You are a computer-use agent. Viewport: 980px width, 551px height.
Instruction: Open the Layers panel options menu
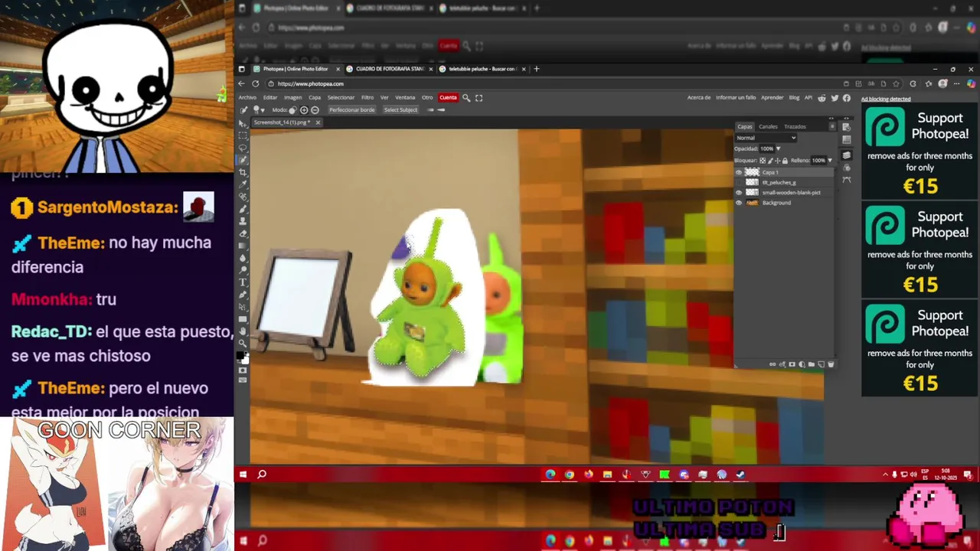click(x=832, y=126)
